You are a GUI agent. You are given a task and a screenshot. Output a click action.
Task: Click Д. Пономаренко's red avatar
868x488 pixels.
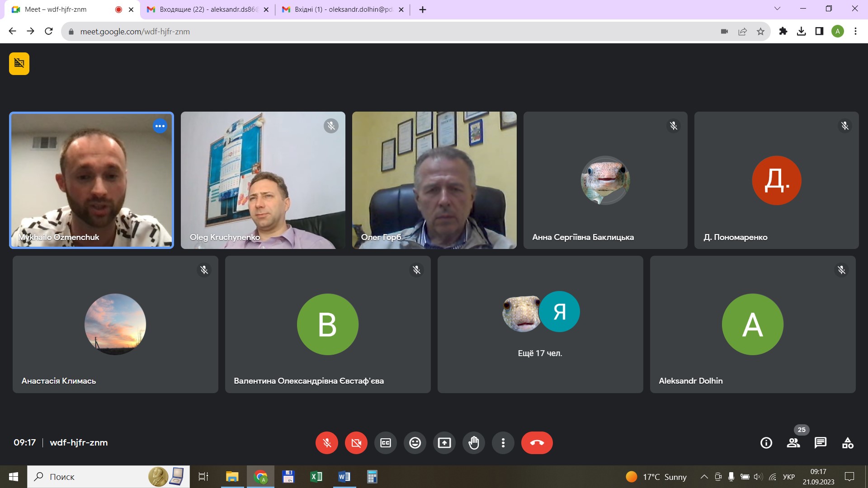[777, 180]
